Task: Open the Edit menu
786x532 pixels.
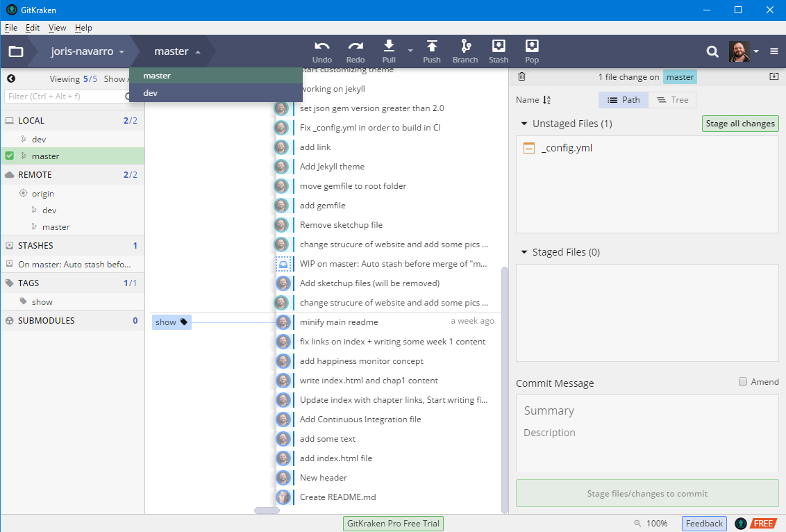Action: 33,28
